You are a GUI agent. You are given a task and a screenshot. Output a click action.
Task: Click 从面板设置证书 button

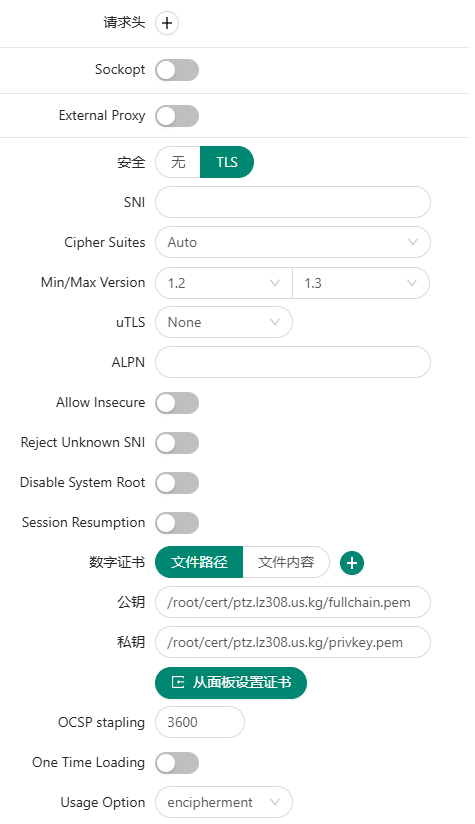coord(231,683)
